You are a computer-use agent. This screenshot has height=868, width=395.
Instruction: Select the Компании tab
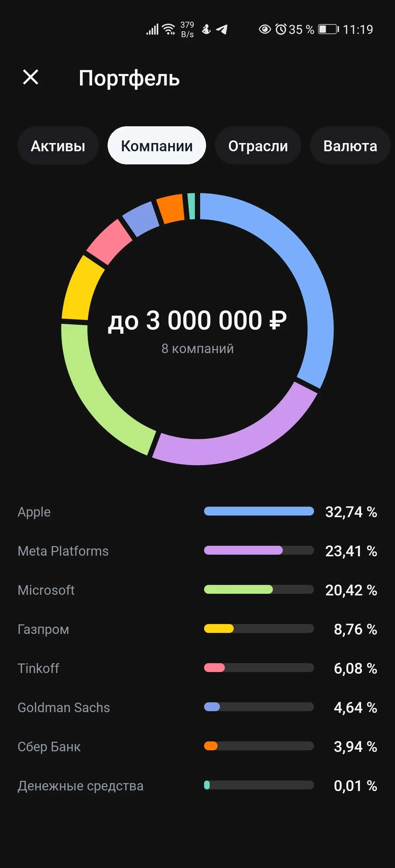click(x=157, y=146)
